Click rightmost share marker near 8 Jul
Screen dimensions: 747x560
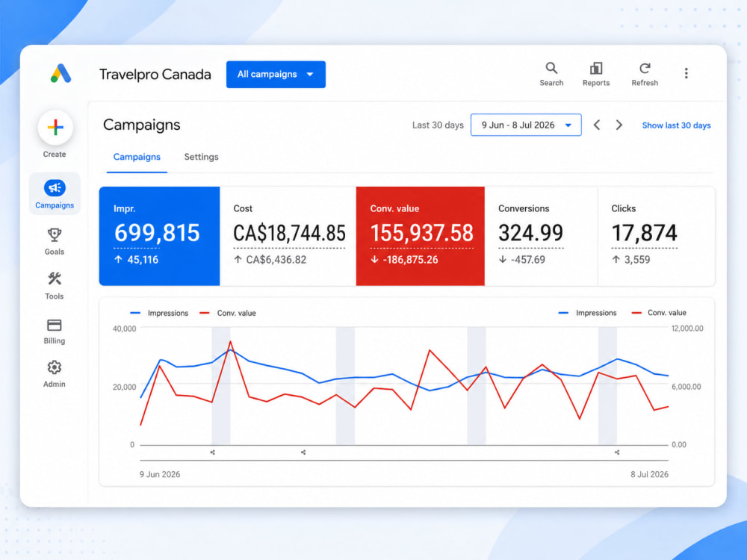(617, 452)
